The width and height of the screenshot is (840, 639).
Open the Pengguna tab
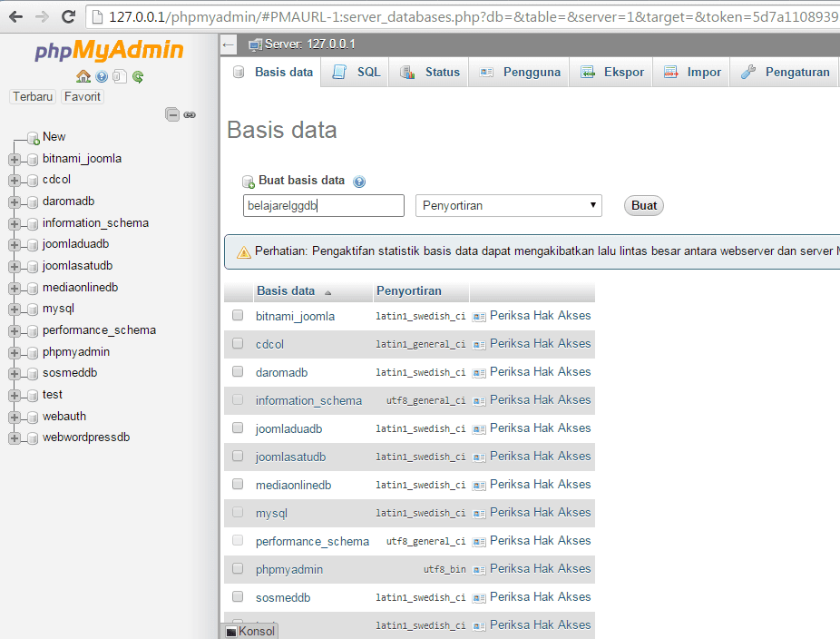pyautogui.click(x=520, y=73)
